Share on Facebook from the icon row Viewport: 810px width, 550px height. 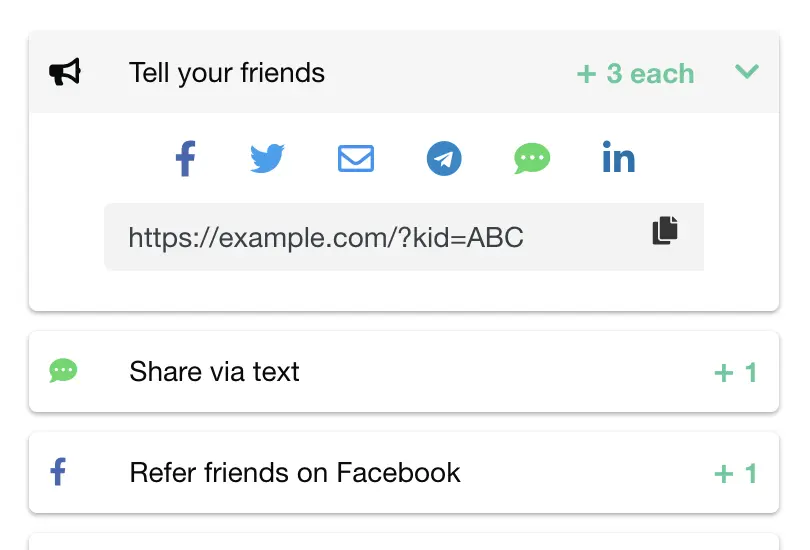pyautogui.click(x=185, y=159)
